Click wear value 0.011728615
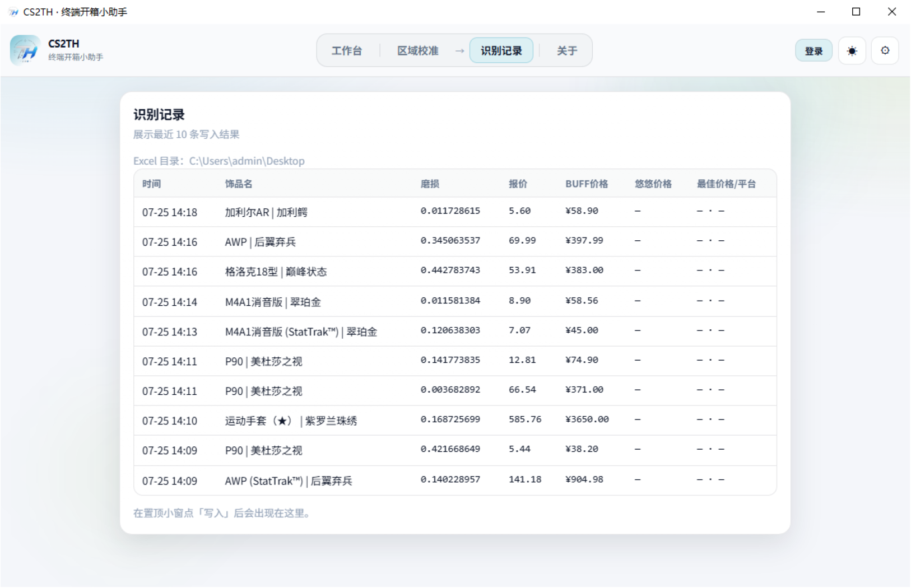This screenshot has height=588, width=911. pos(450,211)
